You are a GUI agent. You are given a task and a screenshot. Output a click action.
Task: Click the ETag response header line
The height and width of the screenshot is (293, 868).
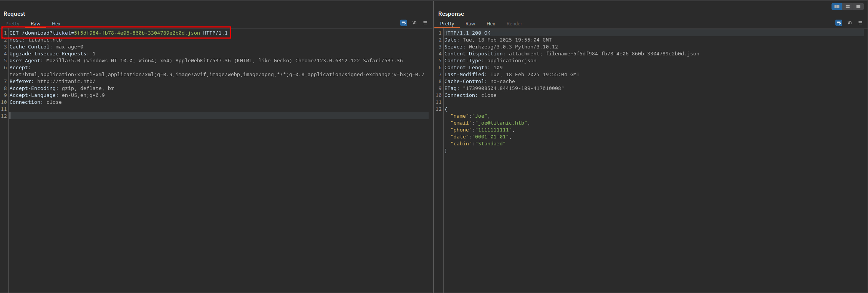pos(504,88)
